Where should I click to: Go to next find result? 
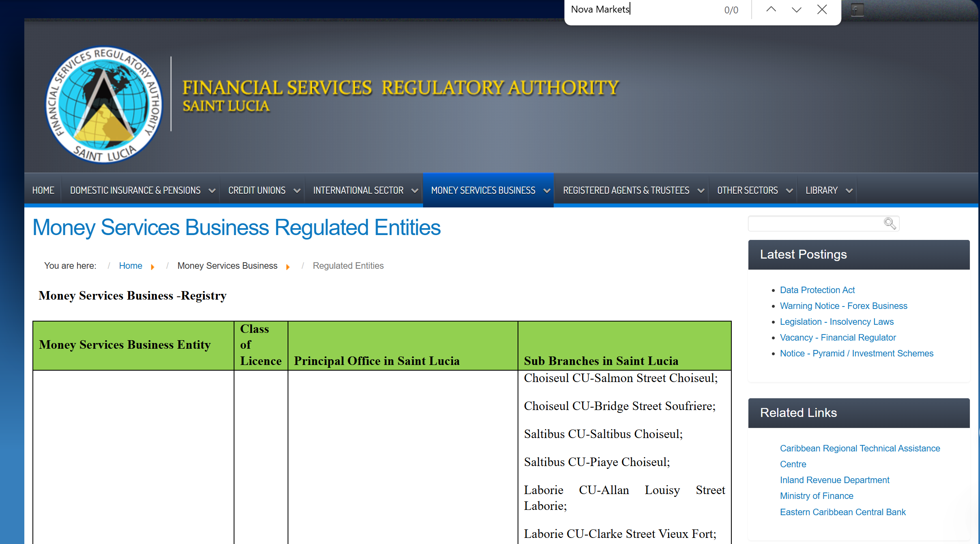pos(796,9)
